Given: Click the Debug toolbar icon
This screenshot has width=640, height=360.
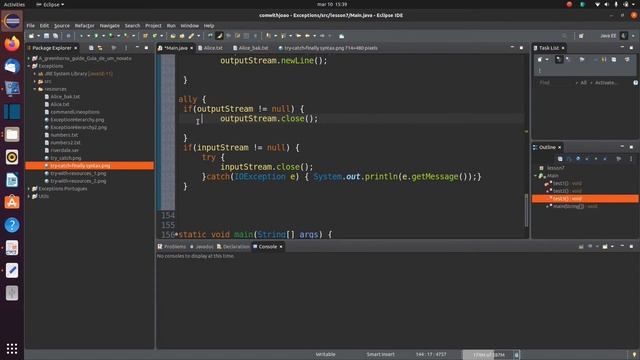Looking at the screenshot, I should 81,36.
